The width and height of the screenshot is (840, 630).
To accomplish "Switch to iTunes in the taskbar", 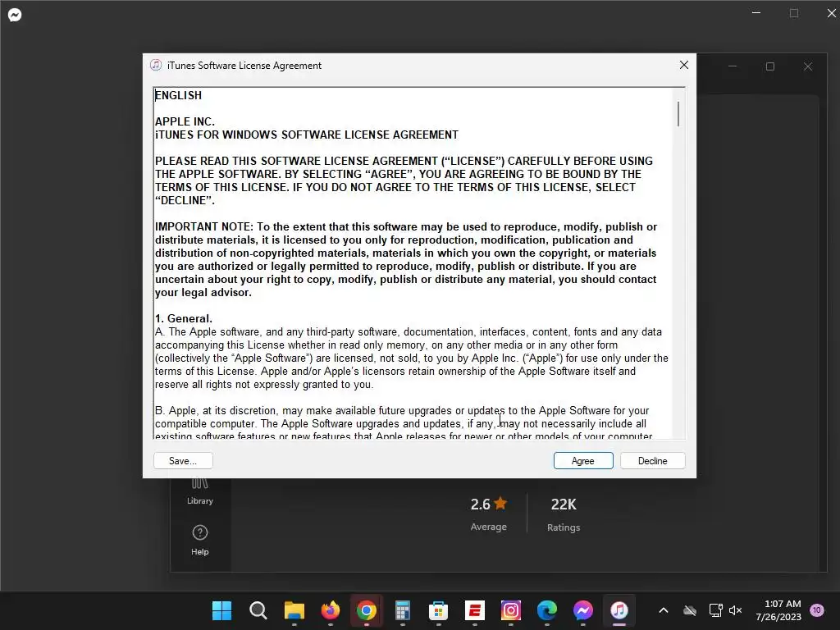I will [x=619, y=610].
